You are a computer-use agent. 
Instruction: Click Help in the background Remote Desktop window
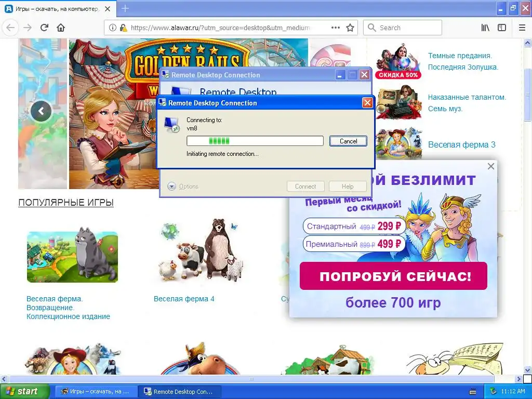(x=348, y=187)
